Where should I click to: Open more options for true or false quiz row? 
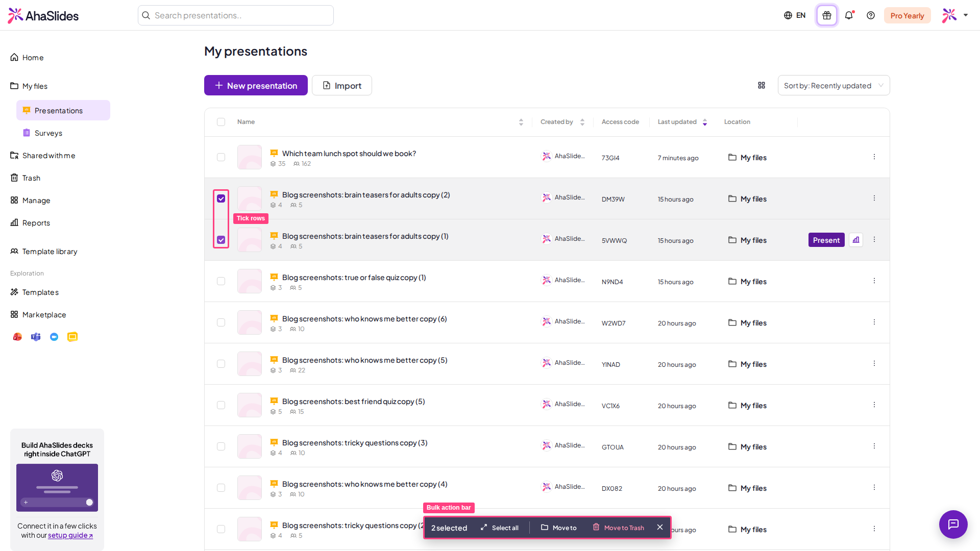[x=874, y=281]
